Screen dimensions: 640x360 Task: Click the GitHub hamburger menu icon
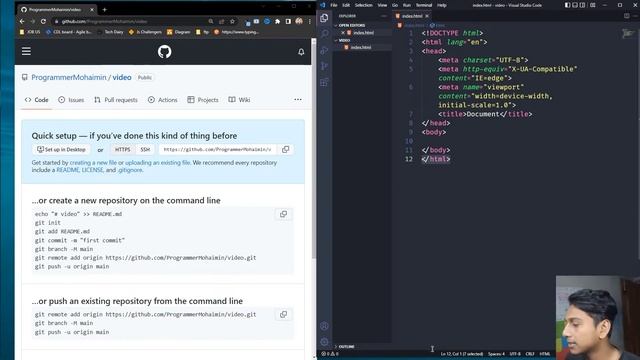(26, 51)
